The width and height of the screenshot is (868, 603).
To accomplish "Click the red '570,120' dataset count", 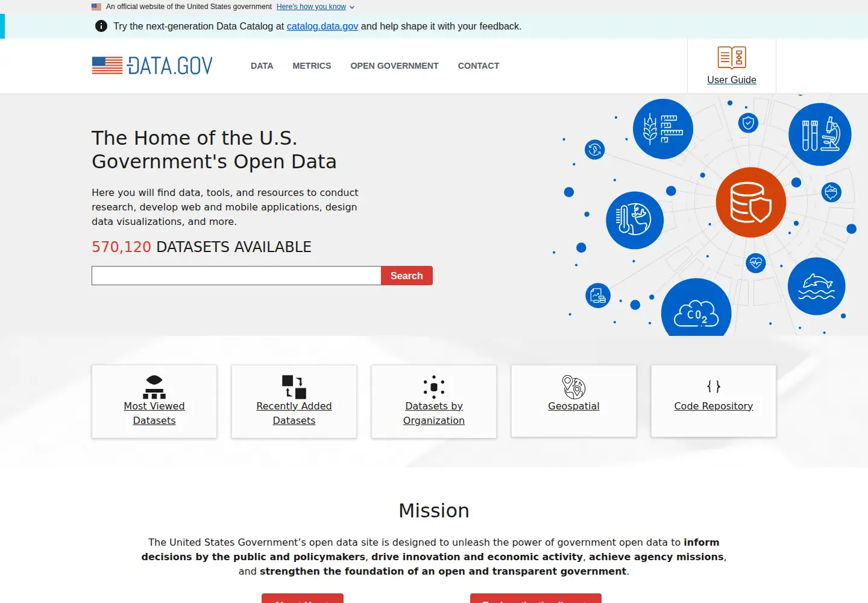I will click(121, 247).
